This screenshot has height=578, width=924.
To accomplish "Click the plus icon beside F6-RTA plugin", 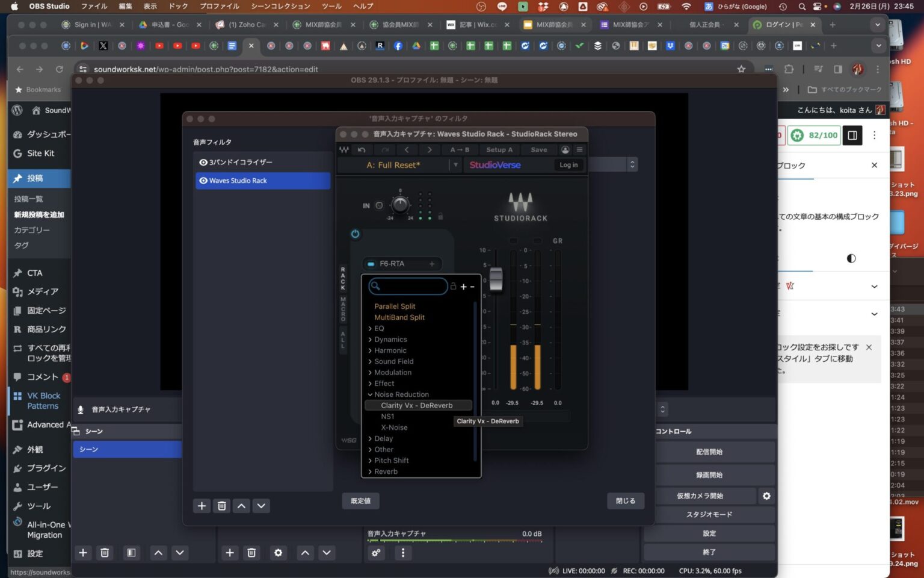I will point(432,264).
